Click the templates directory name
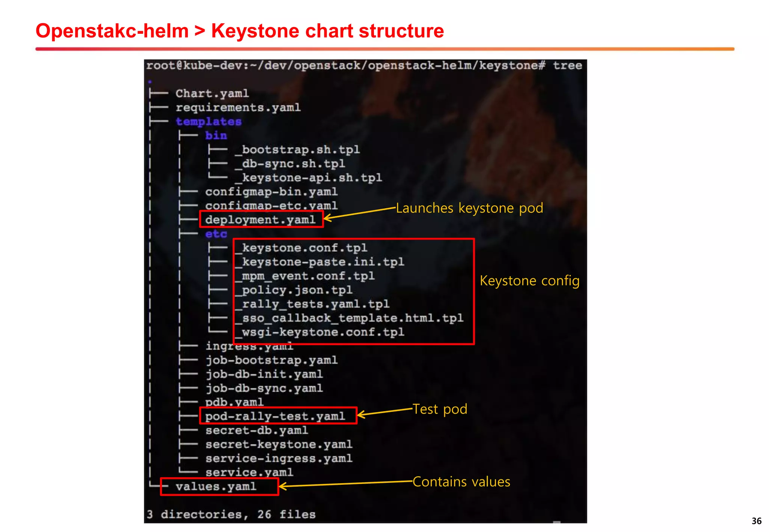769x532 pixels. (208, 122)
